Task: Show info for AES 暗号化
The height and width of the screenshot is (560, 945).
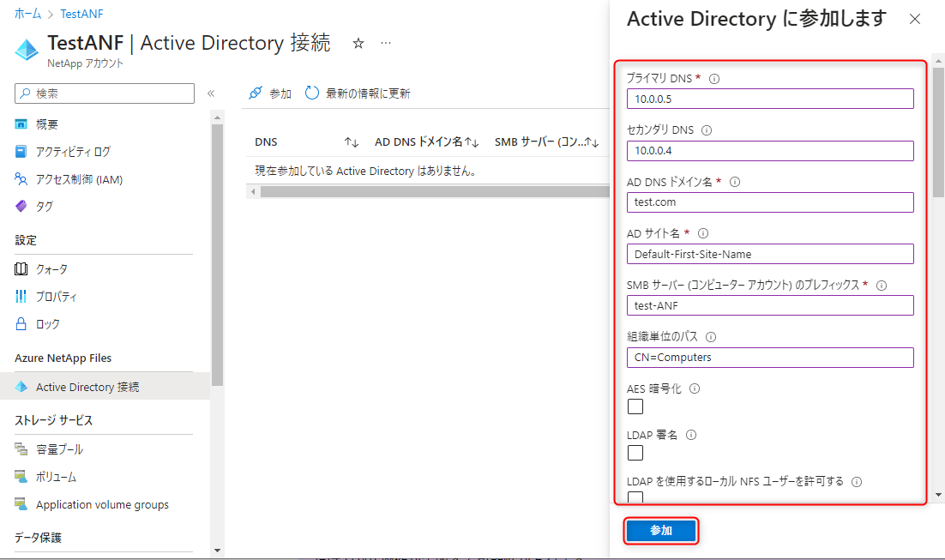Action: [x=695, y=388]
